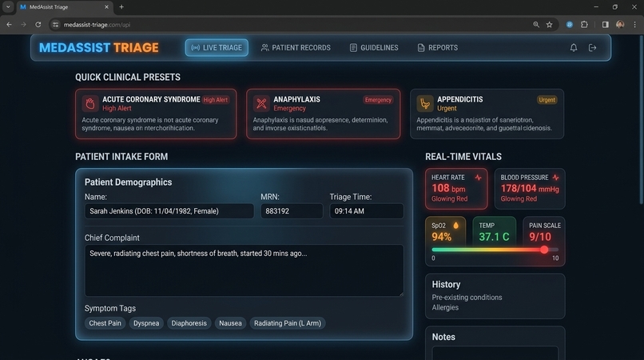Viewport: 644px width, 360px height.
Task: Adjust the pain scale slider handle
Action: click(544, 250)
